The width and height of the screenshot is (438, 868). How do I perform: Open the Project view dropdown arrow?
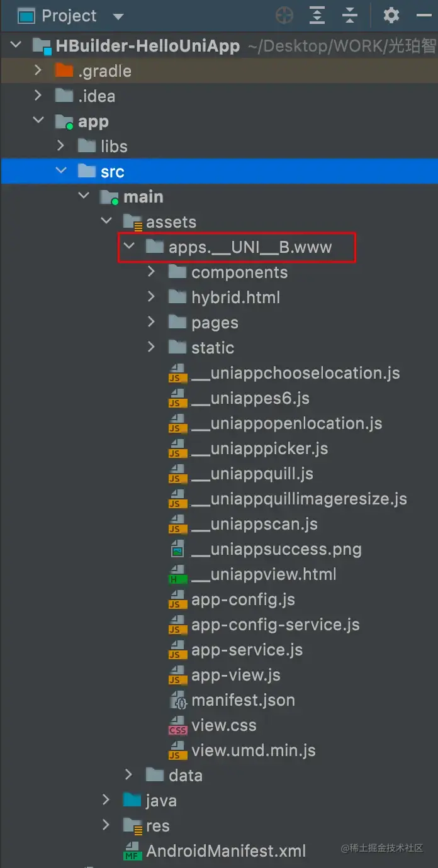tap(118, 17)
